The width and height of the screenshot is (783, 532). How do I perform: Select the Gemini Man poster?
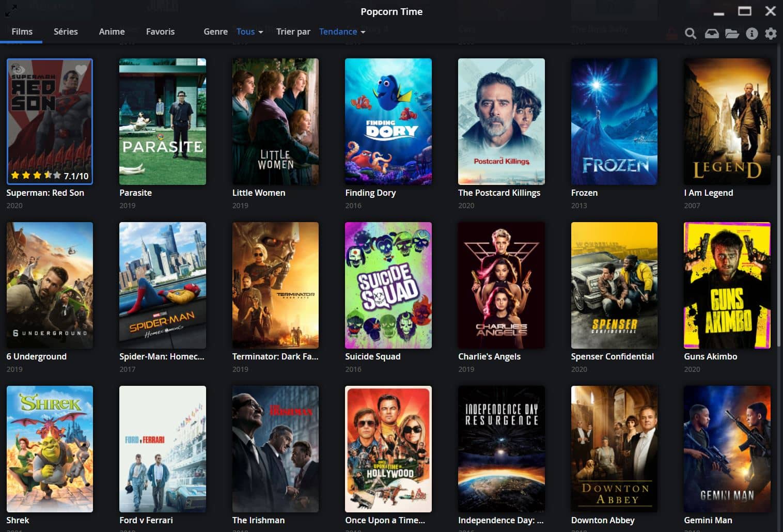point(727,449)
